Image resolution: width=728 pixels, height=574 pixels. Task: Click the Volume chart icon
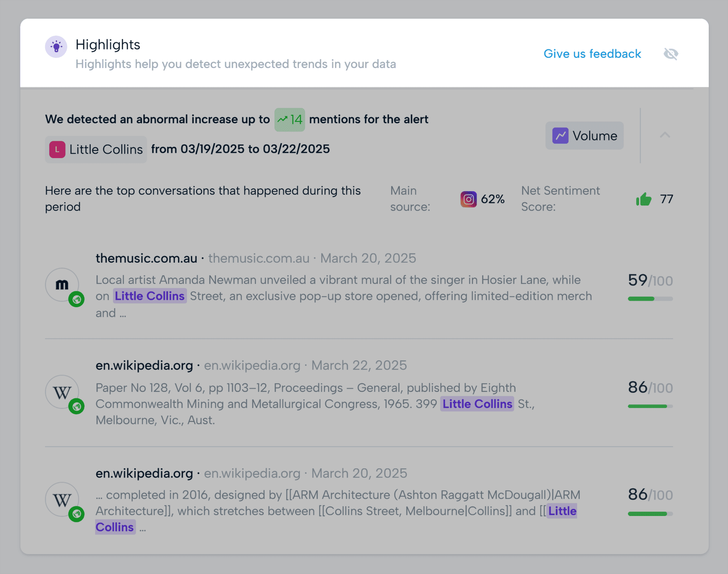click(560, 136)
